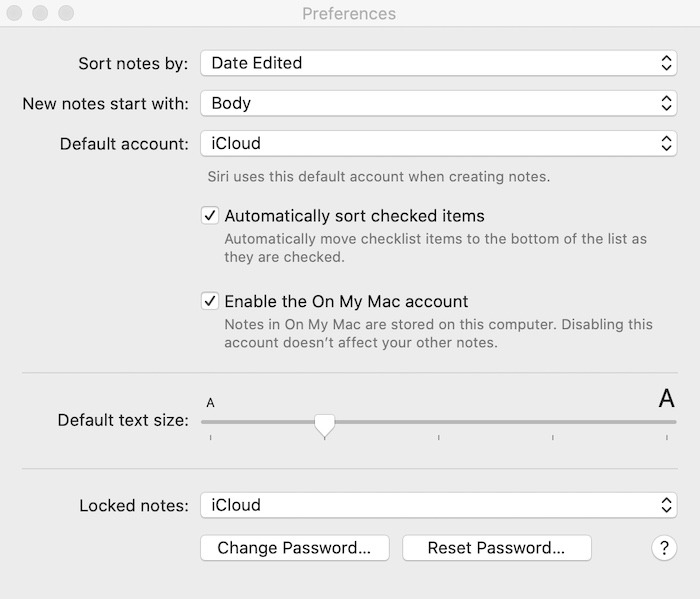
Task: Click 'Notes in On My Mac are stored' description
Action: (x=438, y=333)
